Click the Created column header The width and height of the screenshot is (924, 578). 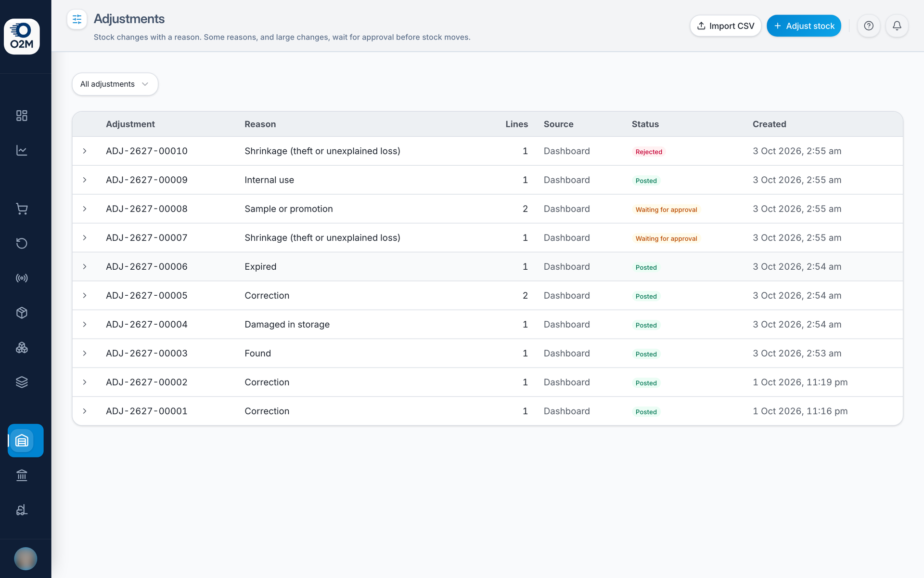click(769, 124)
